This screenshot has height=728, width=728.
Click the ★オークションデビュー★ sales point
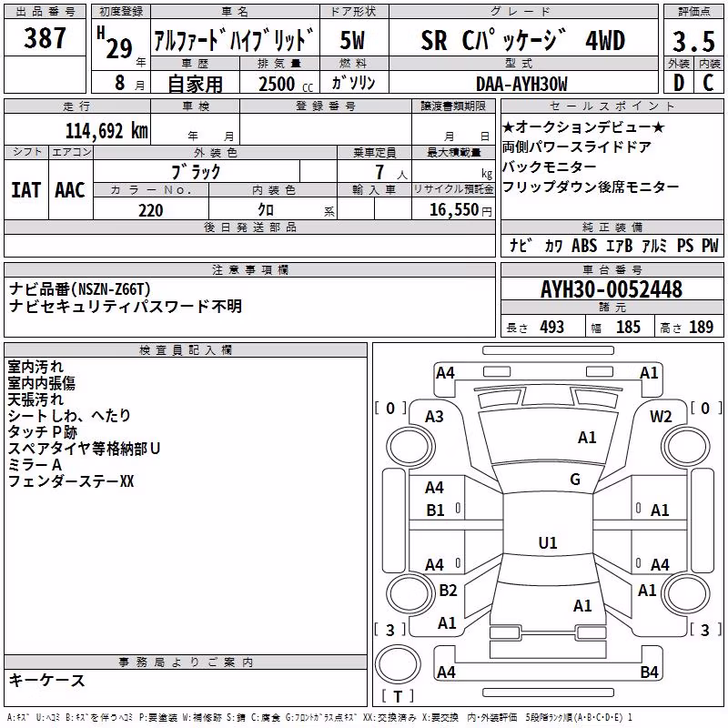582,126
